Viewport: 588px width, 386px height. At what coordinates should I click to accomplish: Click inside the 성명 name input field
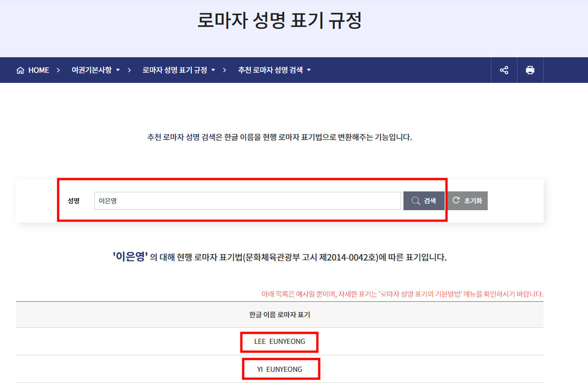[247, 201]
